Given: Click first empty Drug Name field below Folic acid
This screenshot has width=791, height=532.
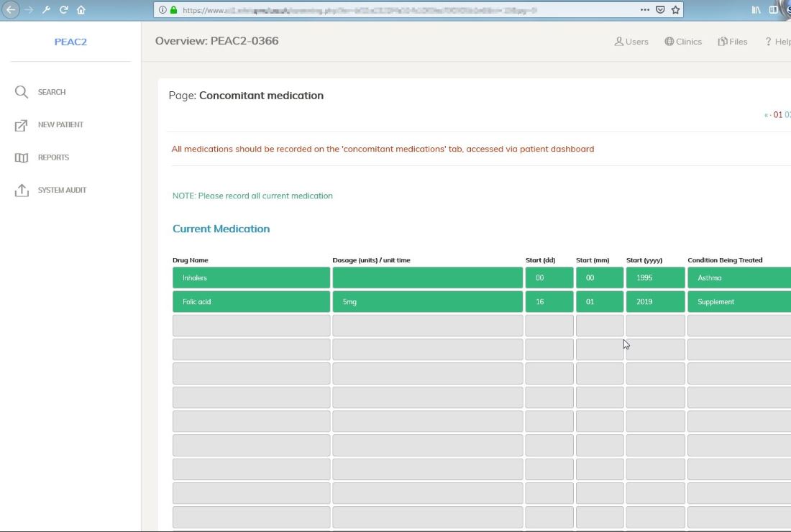Looking at the screenshot, I should 251,326.
